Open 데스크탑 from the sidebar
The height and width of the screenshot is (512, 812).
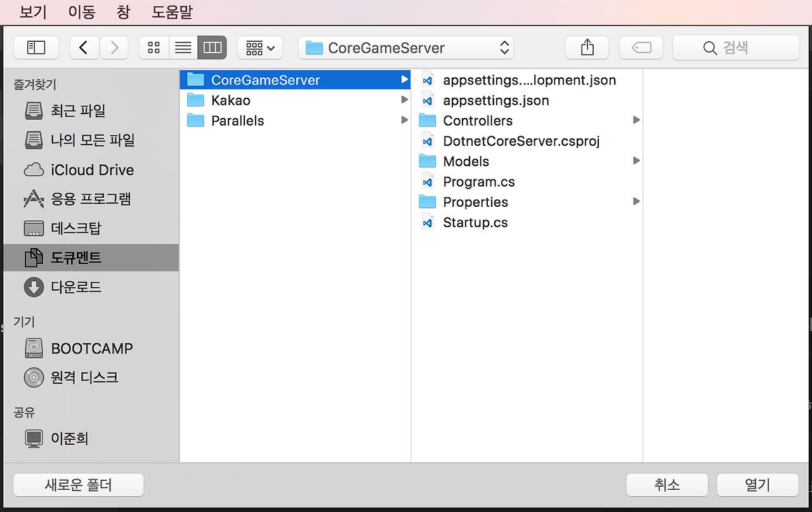91,228
